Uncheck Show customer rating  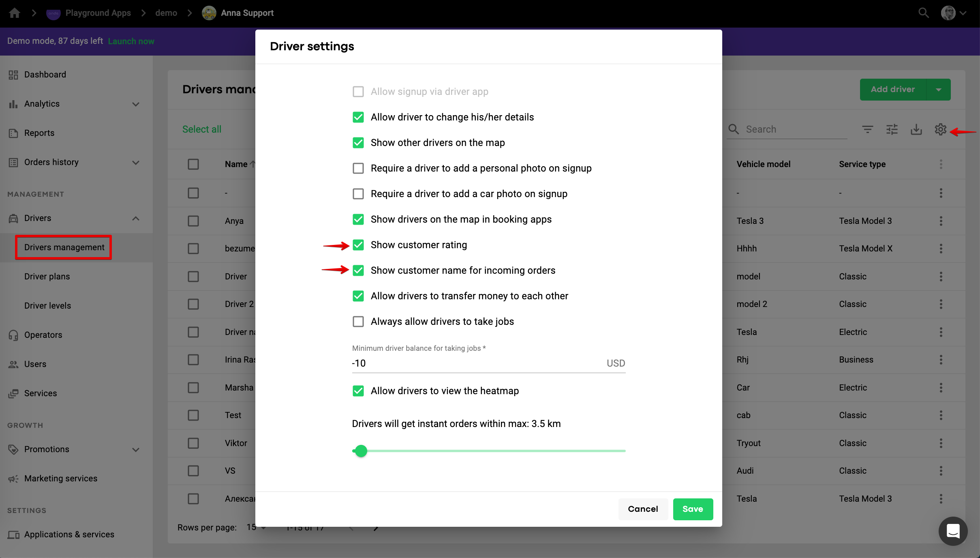point(358,245)
